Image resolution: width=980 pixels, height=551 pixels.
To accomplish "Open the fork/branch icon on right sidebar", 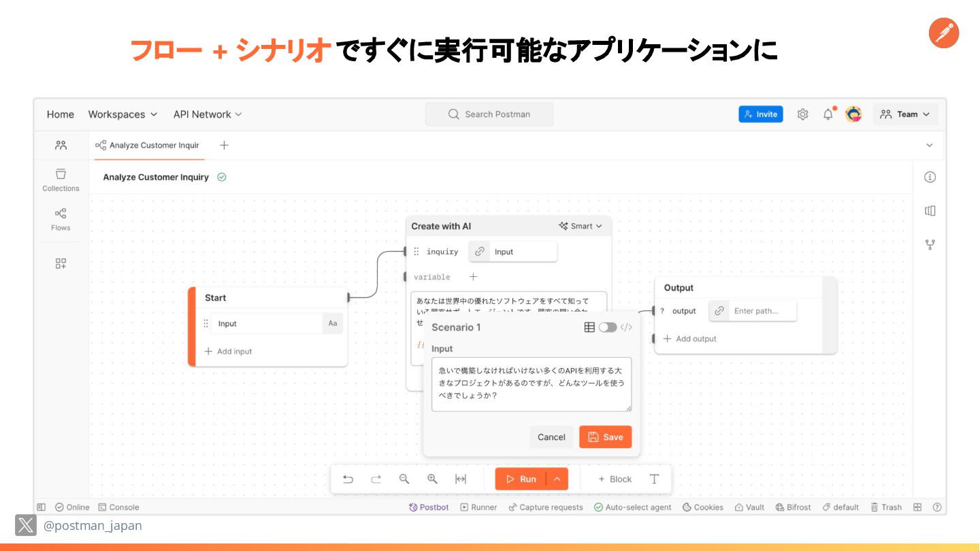I will point(930,245).
